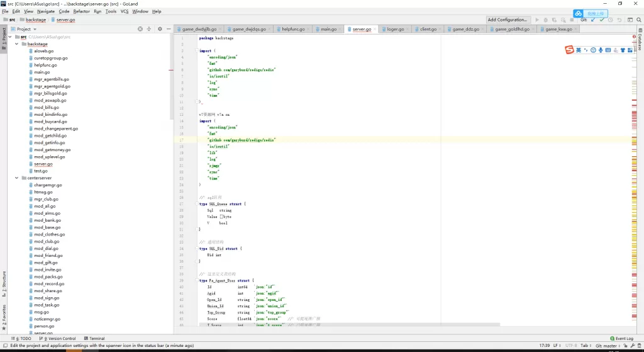This screenshot has height=352, width=644.
Task: Open mod_bills.go in project tree
Action: [46, 108]
